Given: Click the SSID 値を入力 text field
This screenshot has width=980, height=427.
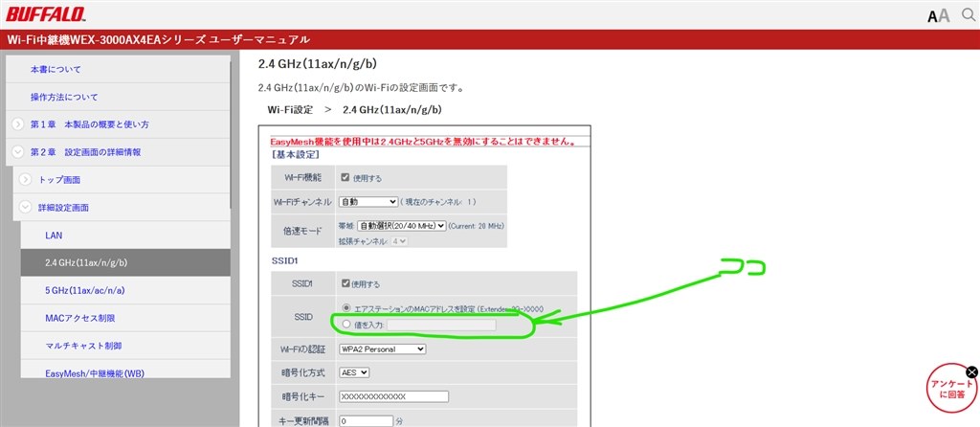Looking at the screenshot, I should click(441, 325).
